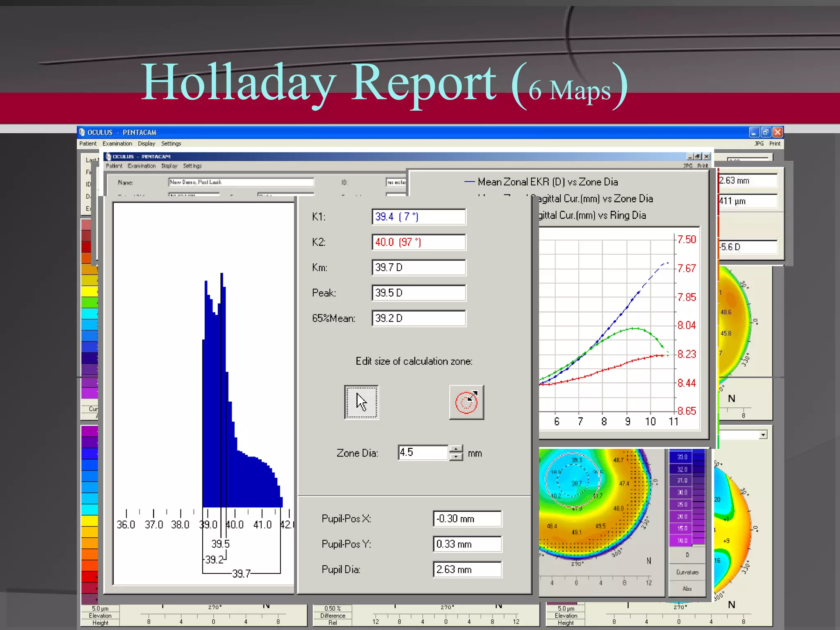Image resolution: width=840 pixels, height=630 pixels.
Task: Click the OCULUS icon in outer title bar
Action: pos(82,132)
